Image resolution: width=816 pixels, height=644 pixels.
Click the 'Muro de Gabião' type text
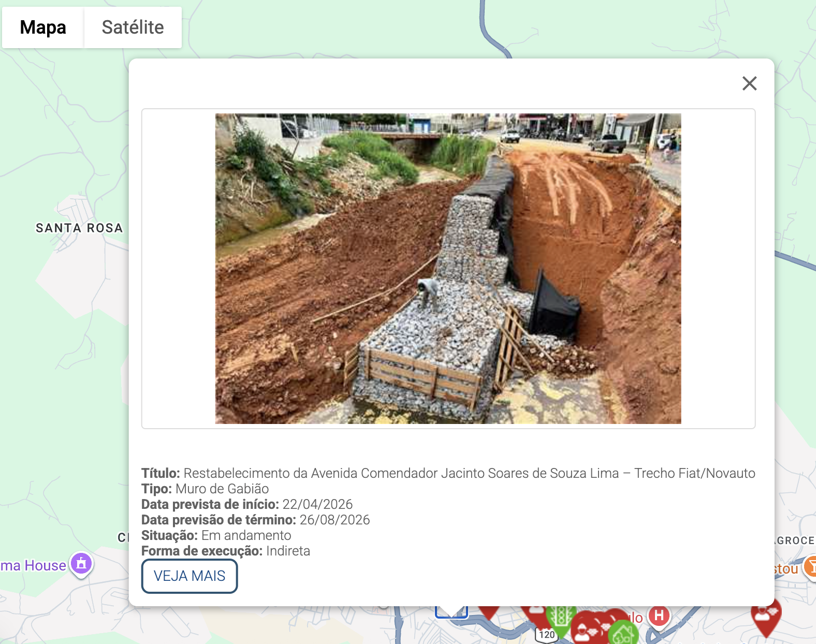tap(222, 489)
